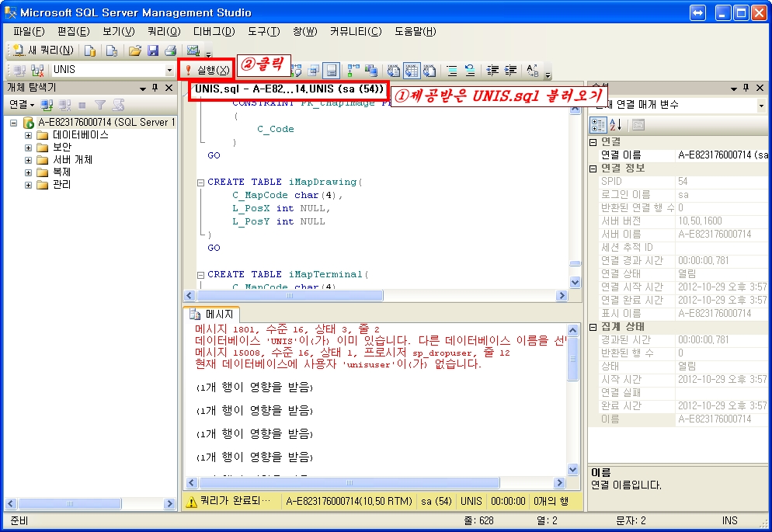
Task: Toggle Include Actual Execution Plan icon
Action: tap(353, 71)
